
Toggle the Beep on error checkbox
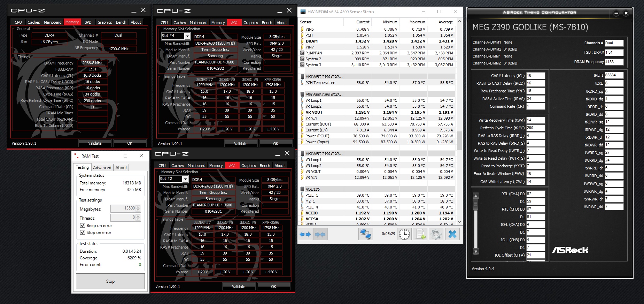coord(83,226)
